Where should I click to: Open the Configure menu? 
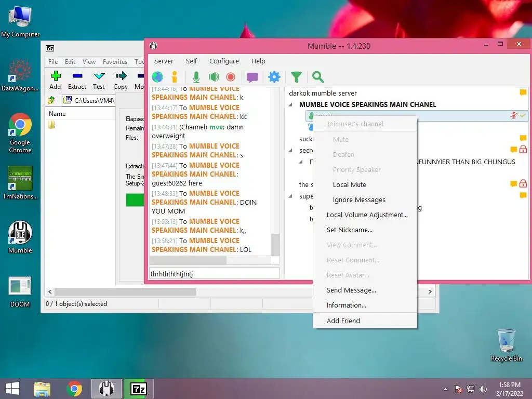[224, 61]
